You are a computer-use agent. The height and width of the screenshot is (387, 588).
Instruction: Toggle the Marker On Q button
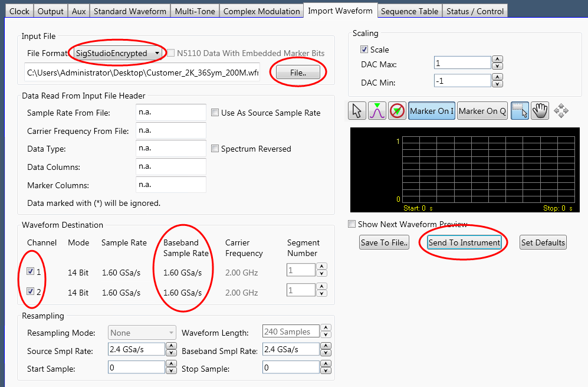[x=482, y=111]
